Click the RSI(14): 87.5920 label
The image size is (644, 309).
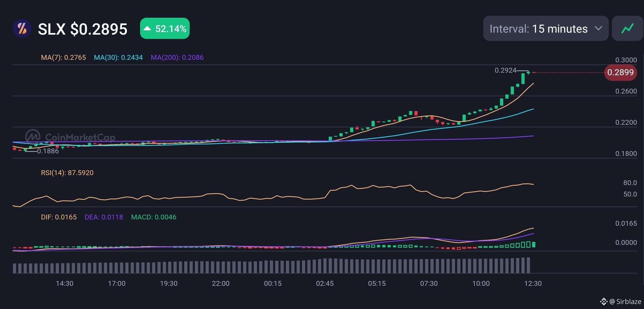pos(67,173)
